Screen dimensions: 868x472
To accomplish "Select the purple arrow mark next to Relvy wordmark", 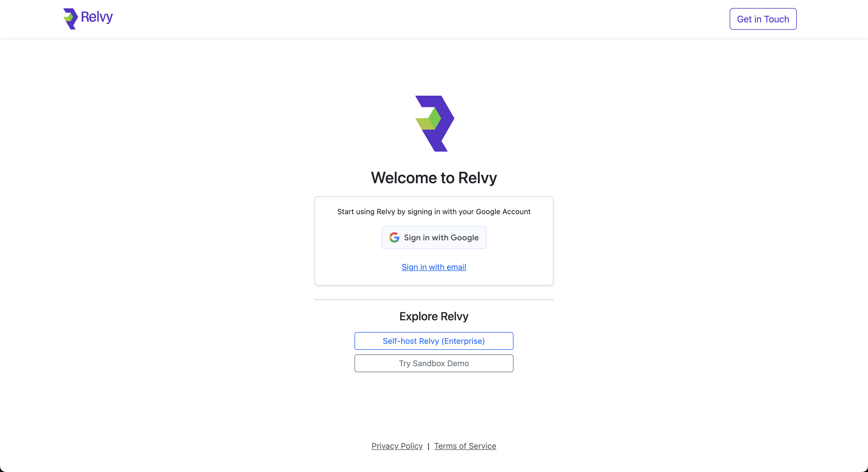I will pyautogui.click(x=71, y=19).
